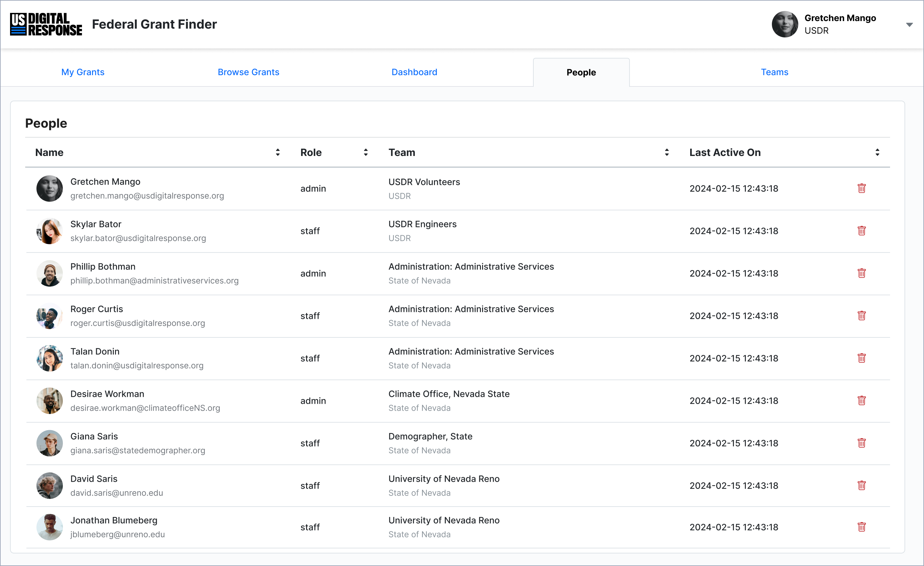924x566 pixels.
Task: Open Browse Grants section
Action: (x=248, y=71)
